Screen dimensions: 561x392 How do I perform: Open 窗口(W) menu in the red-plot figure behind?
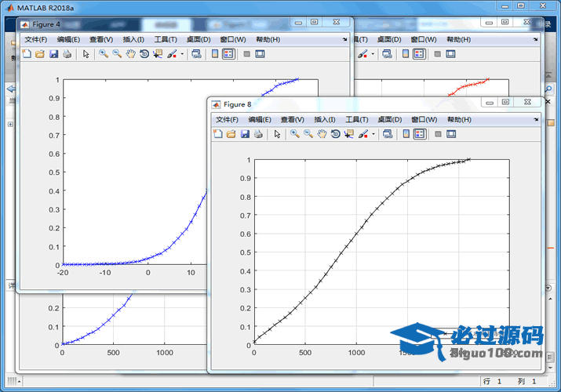pyautogui.click(x=424, y=39)
